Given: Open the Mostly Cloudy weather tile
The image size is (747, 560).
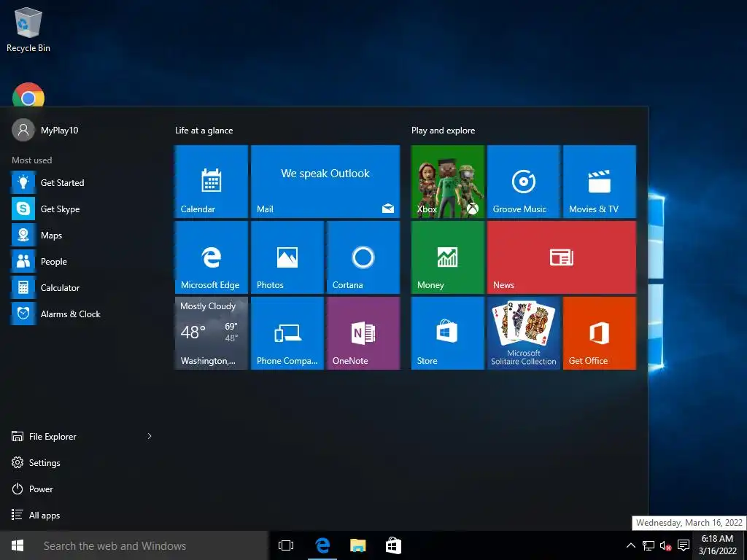Looking at the screenshot, I should click(x=211, y=332).
